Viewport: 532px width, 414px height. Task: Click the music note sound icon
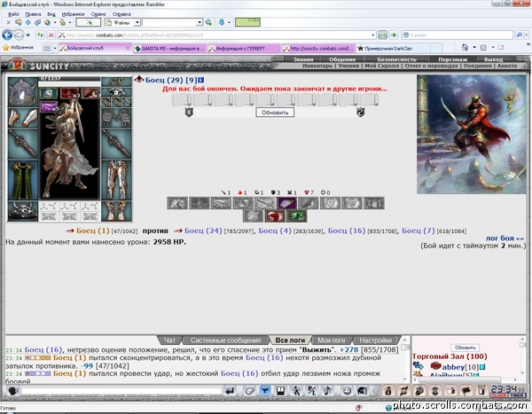(327, 391)
